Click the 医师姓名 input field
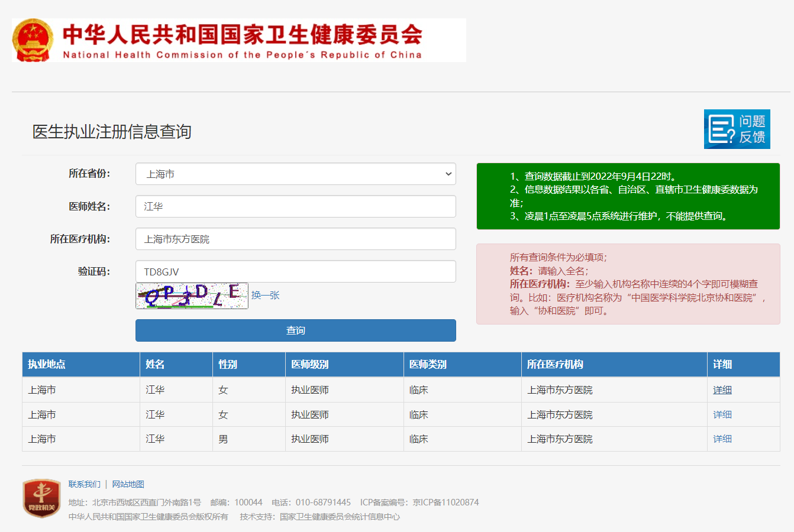 tap(296, 206)
